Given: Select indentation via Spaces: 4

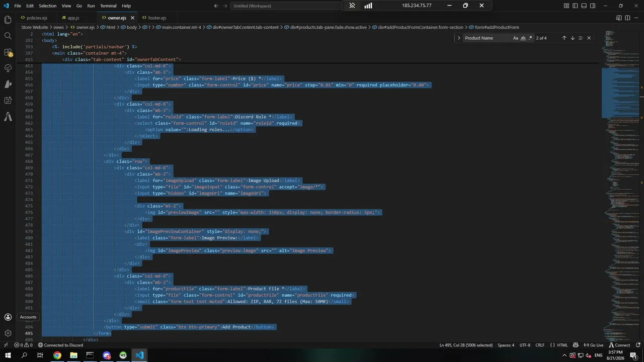Looking at the screenshot, I should pyautogui.click(x=506, y=345).
